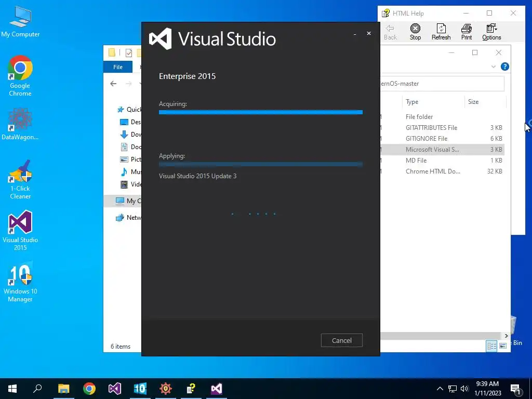The width and height of the screenshot is (532, 399).
Task: Open Visual Studio installer taskbar icon
Action: tap(217, 389)
